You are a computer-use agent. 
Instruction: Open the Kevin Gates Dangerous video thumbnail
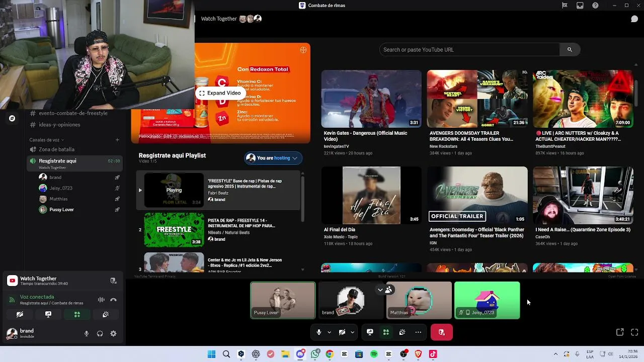(371, 99)
